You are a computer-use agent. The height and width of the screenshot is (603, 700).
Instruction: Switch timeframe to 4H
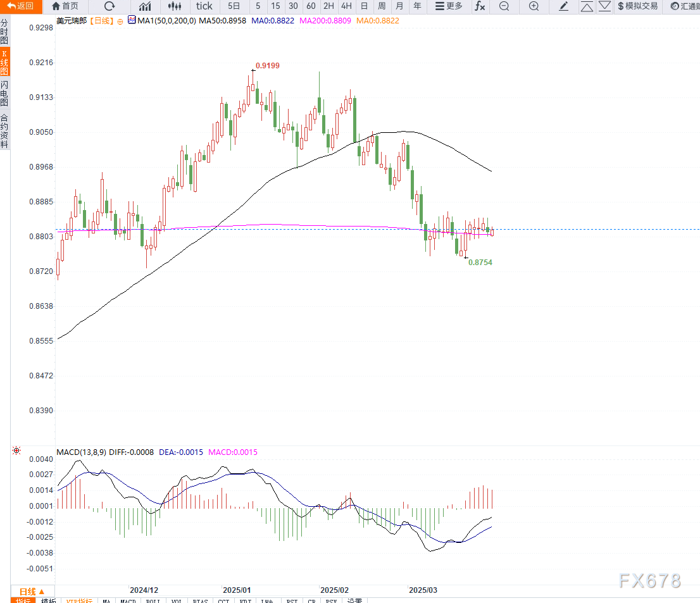pos(346,6)
